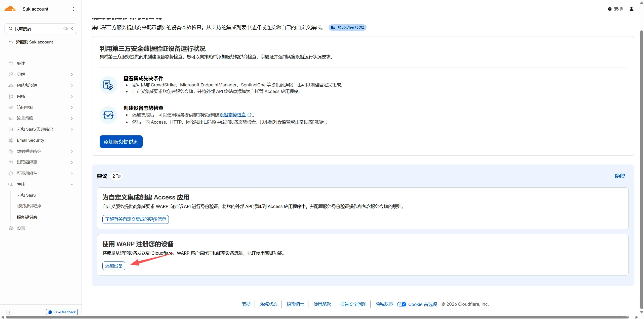Expand the 见解 chevron

click(72, 74)
